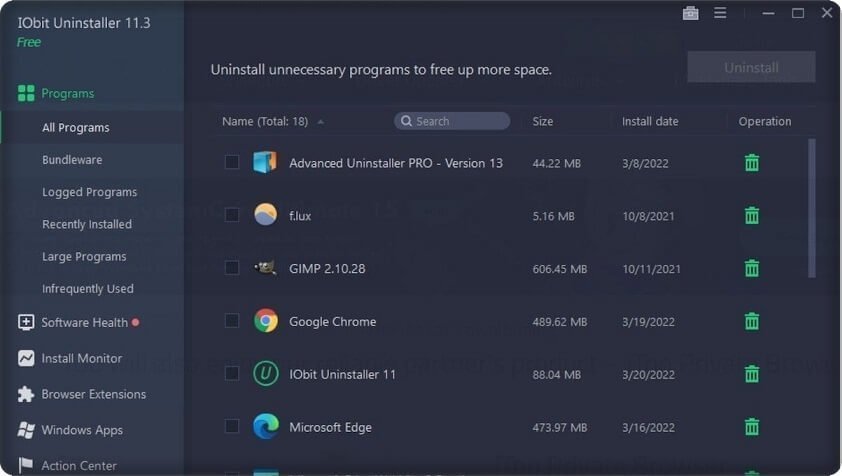Select the GIMP 2.10.28 name text

[327, 269]
